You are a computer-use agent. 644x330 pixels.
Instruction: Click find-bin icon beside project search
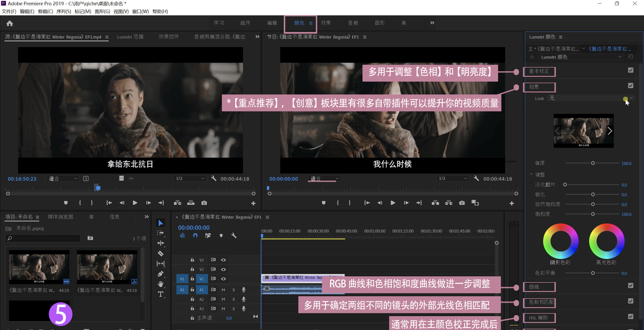click(x=90, y=238)
